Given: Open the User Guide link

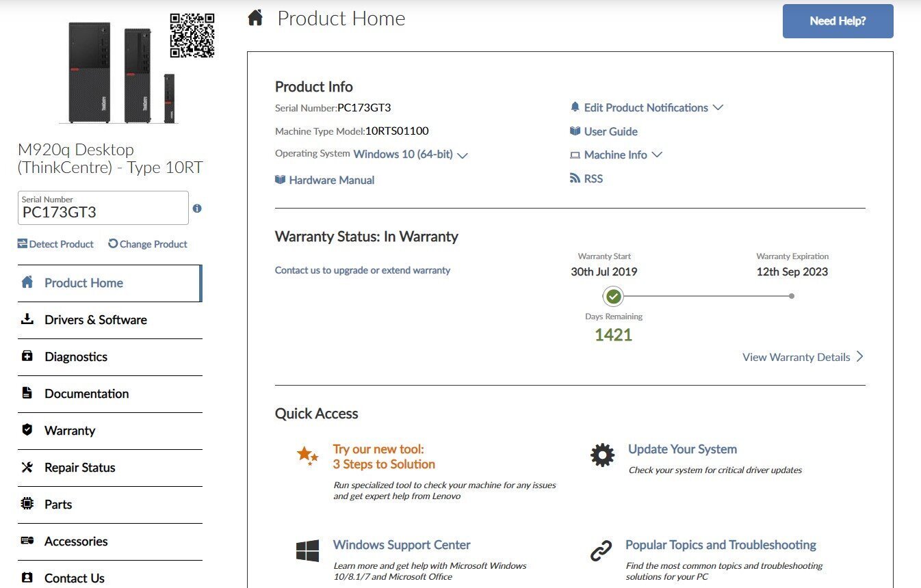Looking at the screenshot, I should pyautogui.click(x=611, y=131).
